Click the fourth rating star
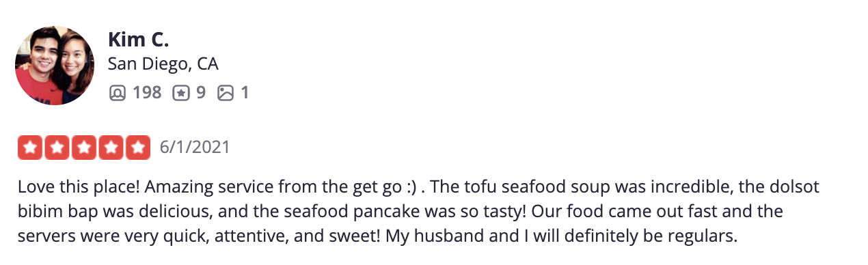This screenshot has width=868, height=265. click(111, 148)
